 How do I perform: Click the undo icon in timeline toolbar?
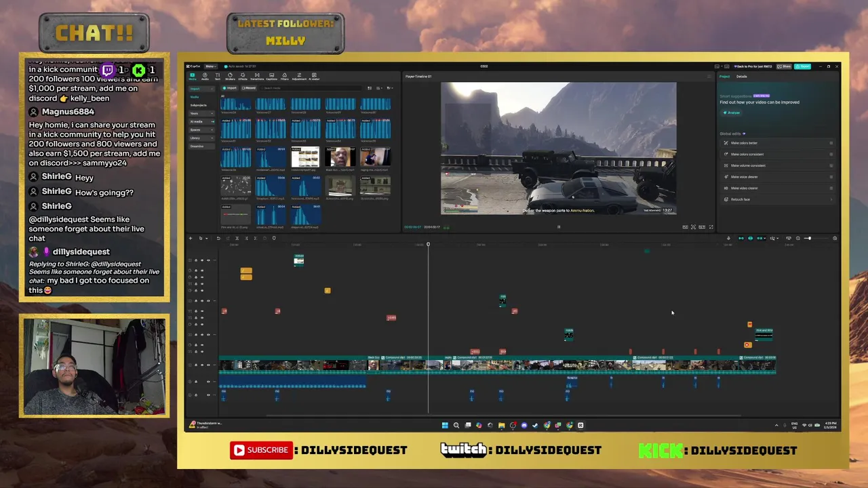coord(218,238)
